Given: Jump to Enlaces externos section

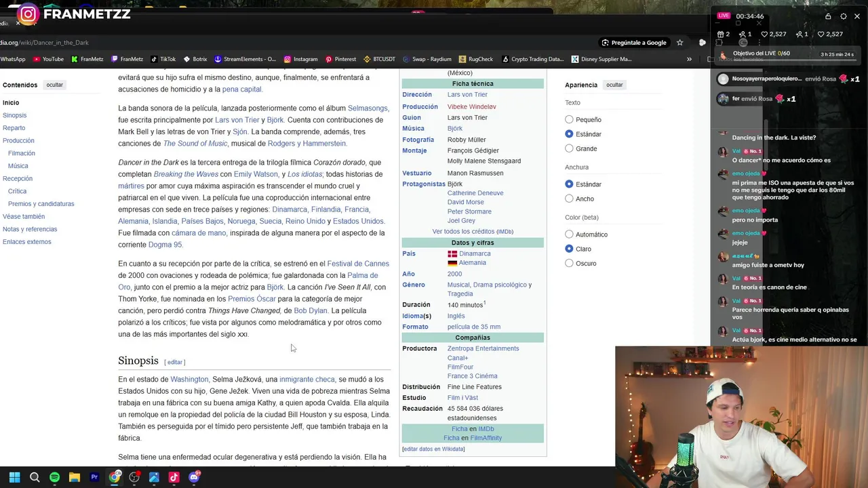Looking at the screenshot, I should (26, 241).
